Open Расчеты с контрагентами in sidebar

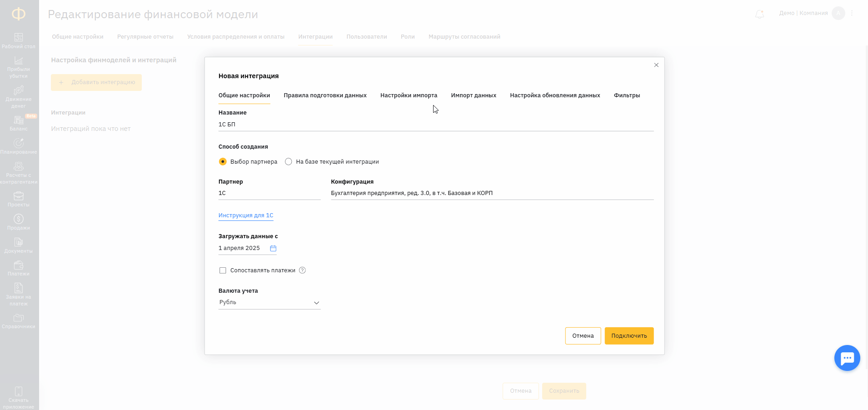(x=19, y=173)
